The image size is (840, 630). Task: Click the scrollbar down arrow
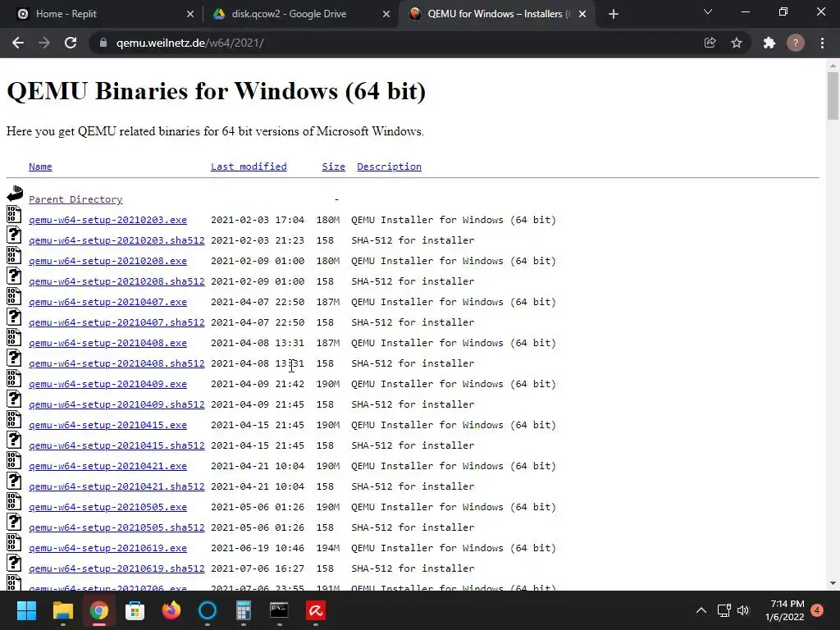coord(833,583)
